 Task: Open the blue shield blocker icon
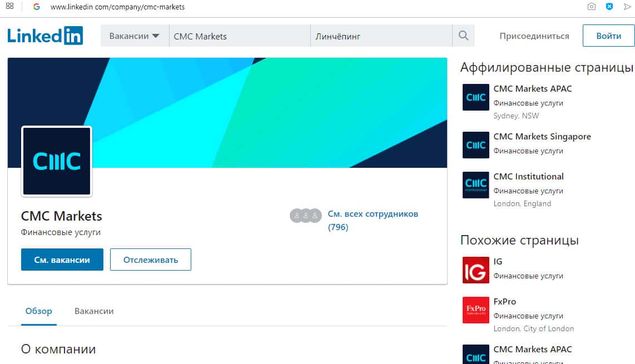pyautogui.click(x=609, y=7)
